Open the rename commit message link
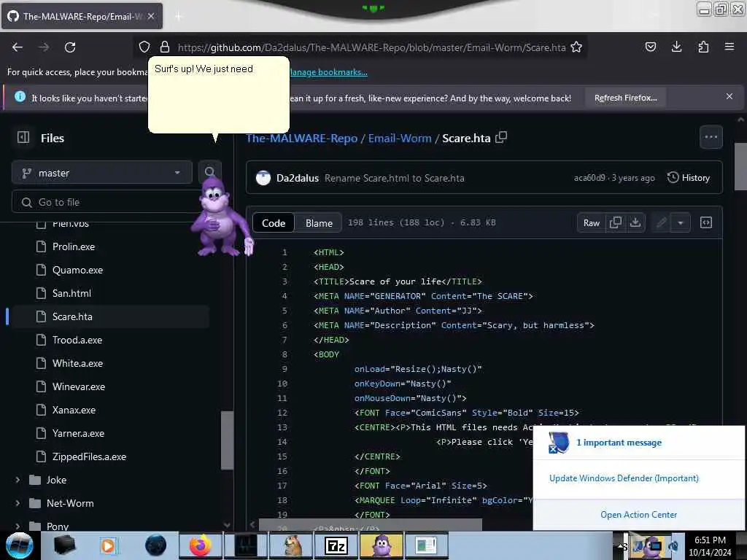 click(395, 178)
